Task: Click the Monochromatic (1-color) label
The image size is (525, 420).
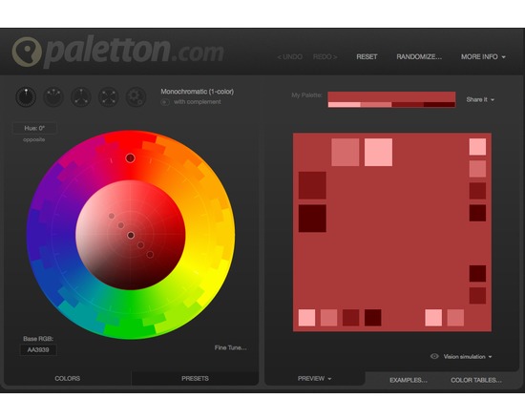Action: point(198,92)
